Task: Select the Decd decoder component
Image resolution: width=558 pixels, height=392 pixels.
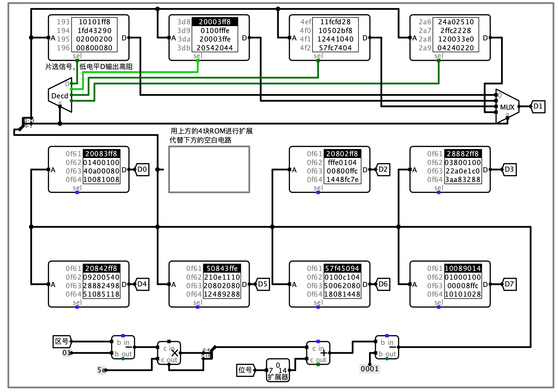Action: (x=60, y=96)
